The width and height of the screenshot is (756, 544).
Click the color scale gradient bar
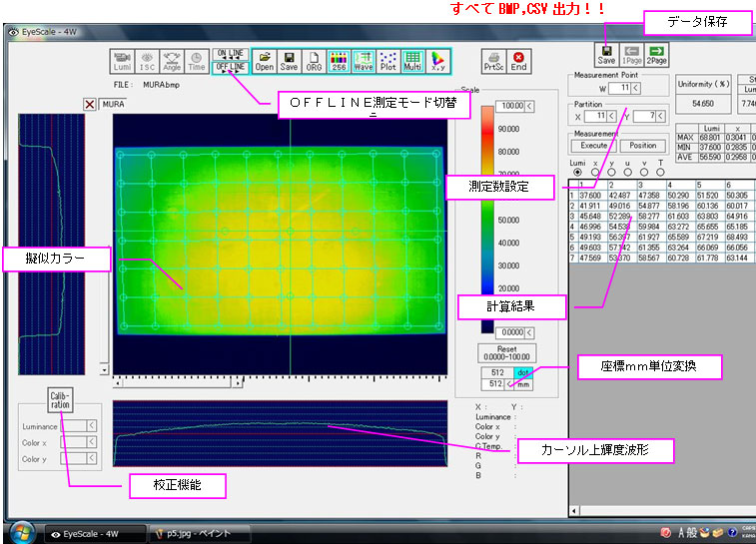tap(487, 220)
